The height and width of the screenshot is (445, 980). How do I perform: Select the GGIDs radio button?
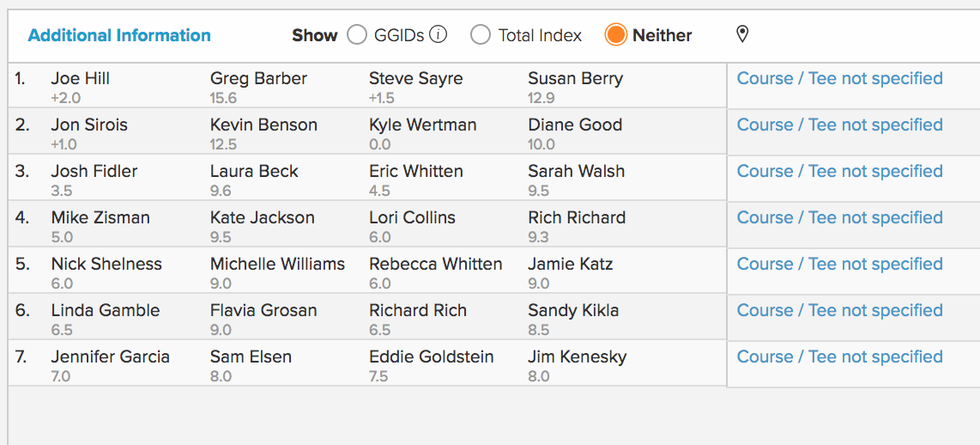point(357,35)
